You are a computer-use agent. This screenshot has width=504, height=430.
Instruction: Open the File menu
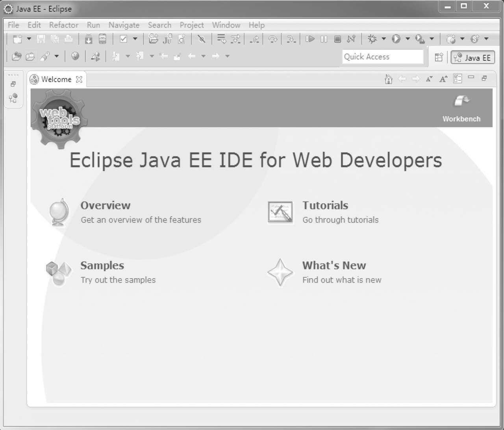13,25
